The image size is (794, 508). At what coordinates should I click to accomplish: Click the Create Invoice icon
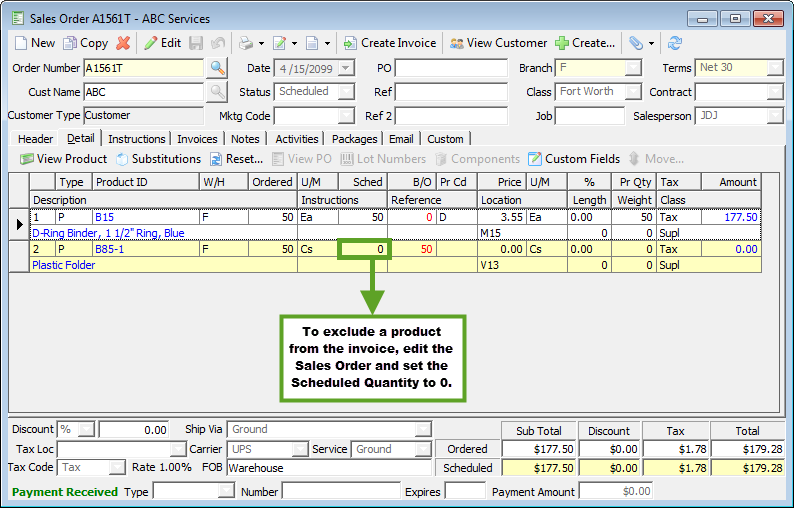pyautogui.click(x=350, y=43)
